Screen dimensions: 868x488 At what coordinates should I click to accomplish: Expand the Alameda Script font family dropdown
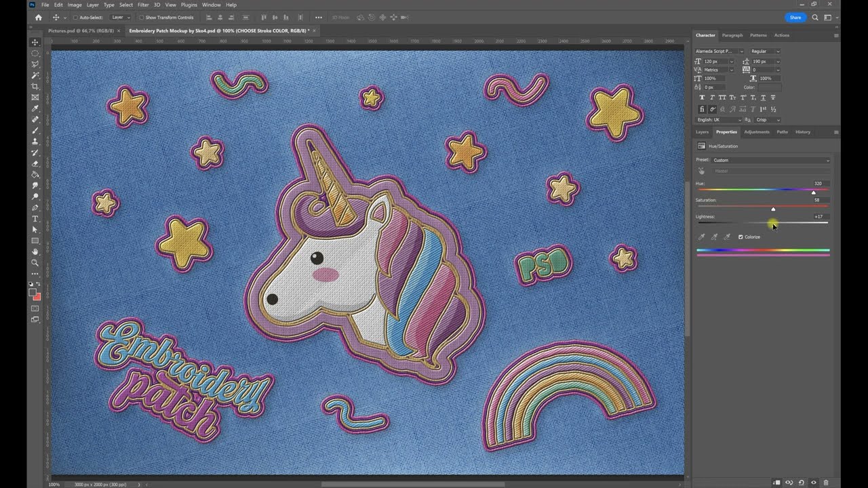719,52
